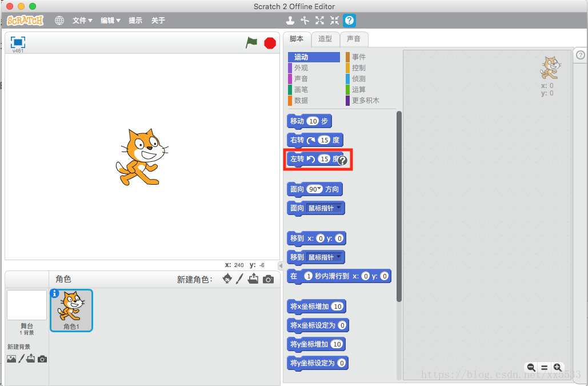Open 鼠标指针 dropdown in 移到 block
Screen dimensions: 588x386
325,257
